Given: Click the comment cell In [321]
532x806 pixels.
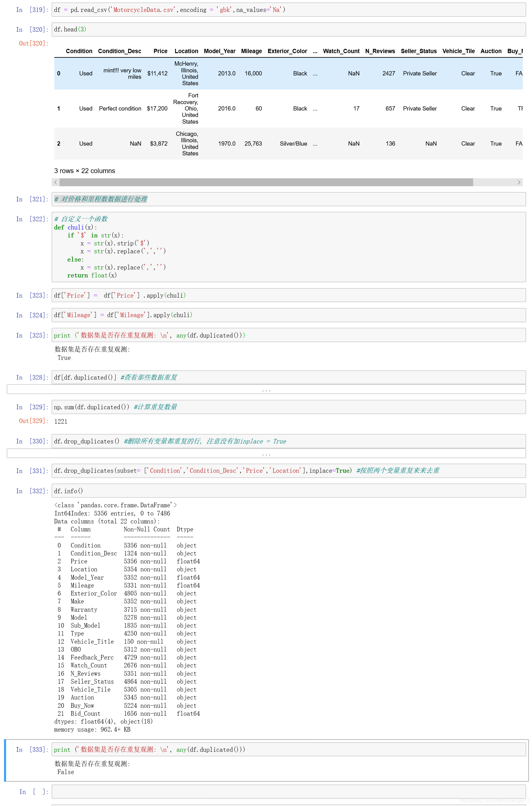Looking at the screenshot, I should point(288,199).
